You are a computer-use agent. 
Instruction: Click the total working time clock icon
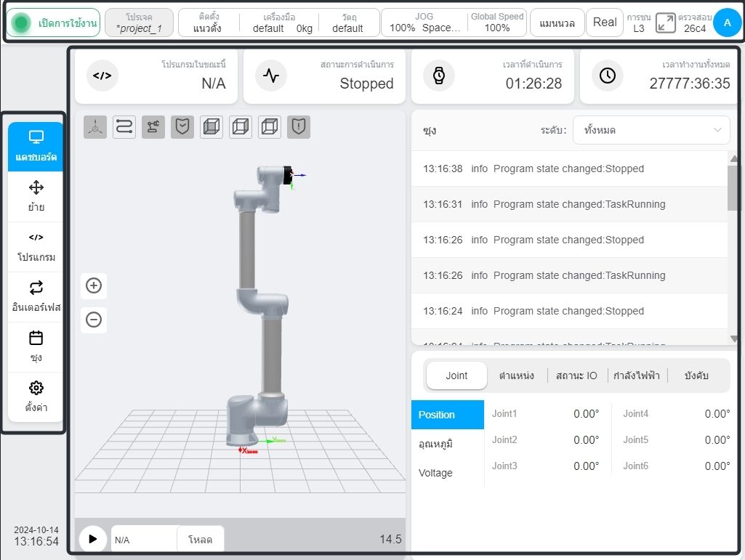click(x=607, y=76)
